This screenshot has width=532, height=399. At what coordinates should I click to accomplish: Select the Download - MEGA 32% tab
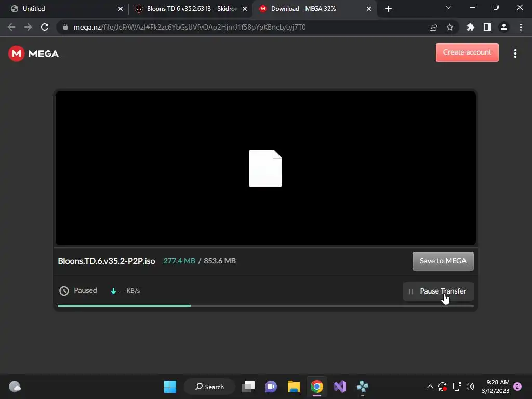coord(314,9)
